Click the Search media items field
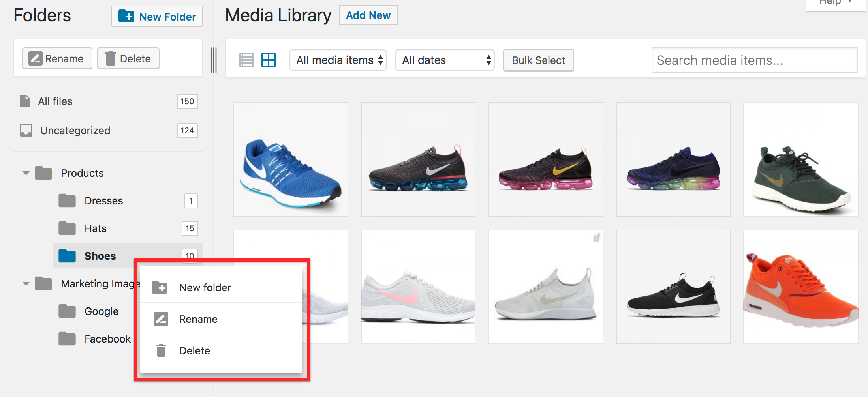The width and height of the screenshot is (868, 397). point(754,60)
